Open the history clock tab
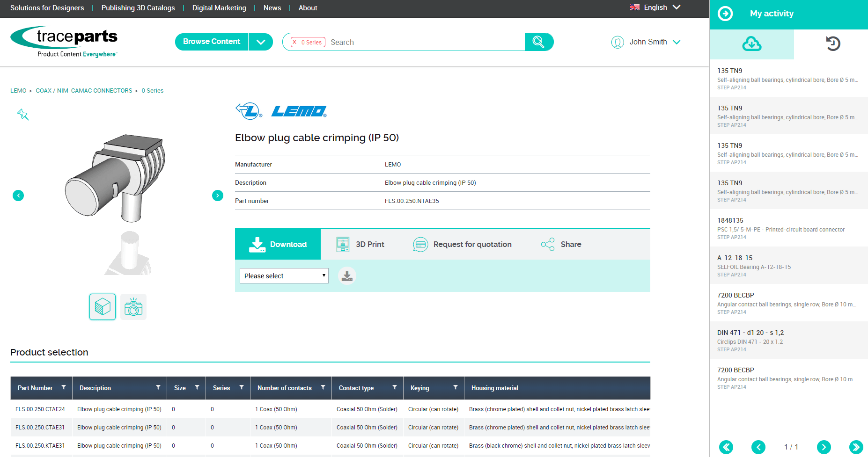868x457 pixels. pos(833,44)
